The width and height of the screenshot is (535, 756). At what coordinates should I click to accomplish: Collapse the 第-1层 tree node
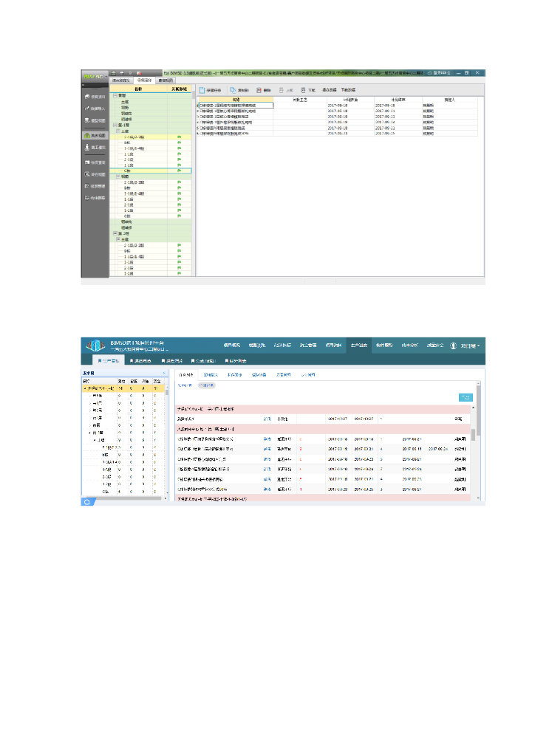click(x=115, y=126)
